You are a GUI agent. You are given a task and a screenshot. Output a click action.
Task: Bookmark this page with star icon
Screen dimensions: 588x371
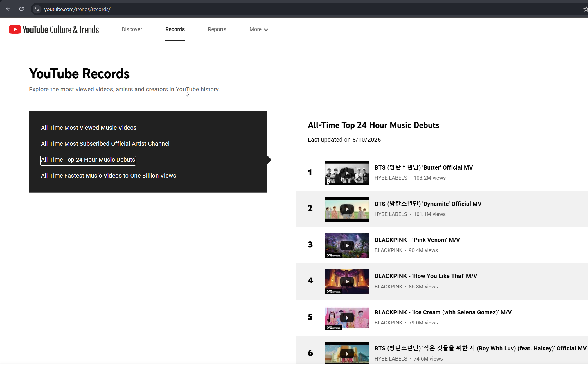(x=585, y=9)
